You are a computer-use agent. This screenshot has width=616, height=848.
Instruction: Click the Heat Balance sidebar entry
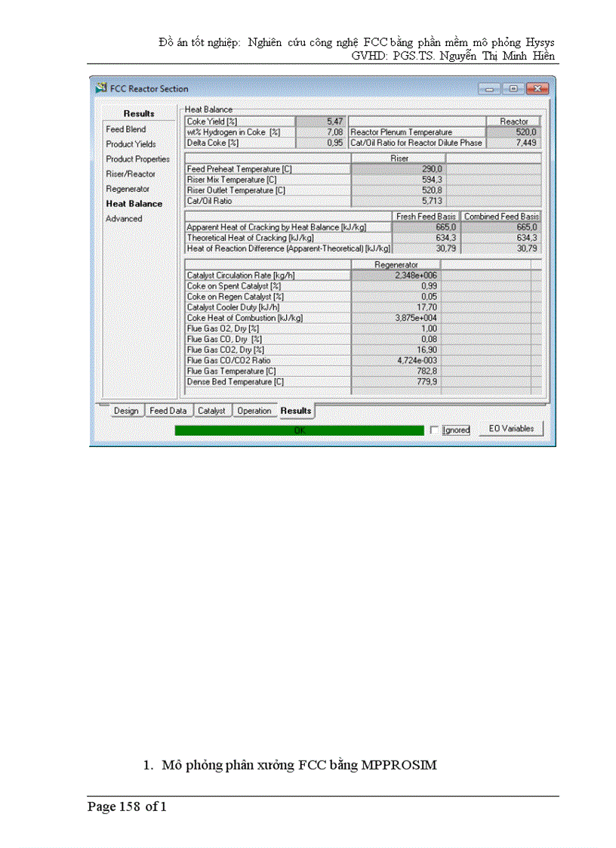pos(134,204)
